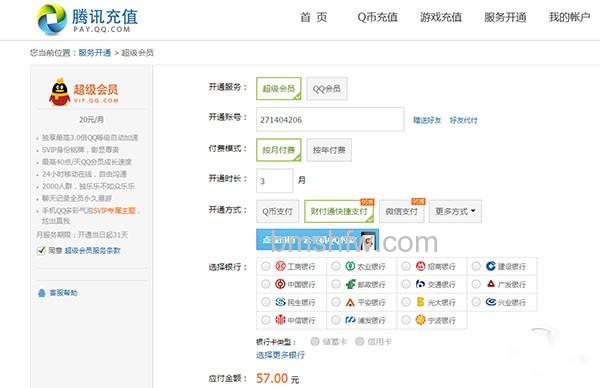
Task: Click the 工商银行 logo
Action: pos(280,266)
